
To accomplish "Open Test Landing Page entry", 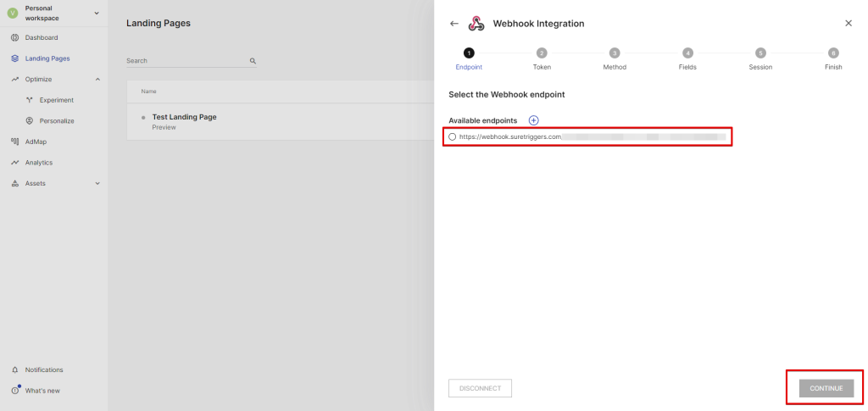I will (x=184, y=117).
